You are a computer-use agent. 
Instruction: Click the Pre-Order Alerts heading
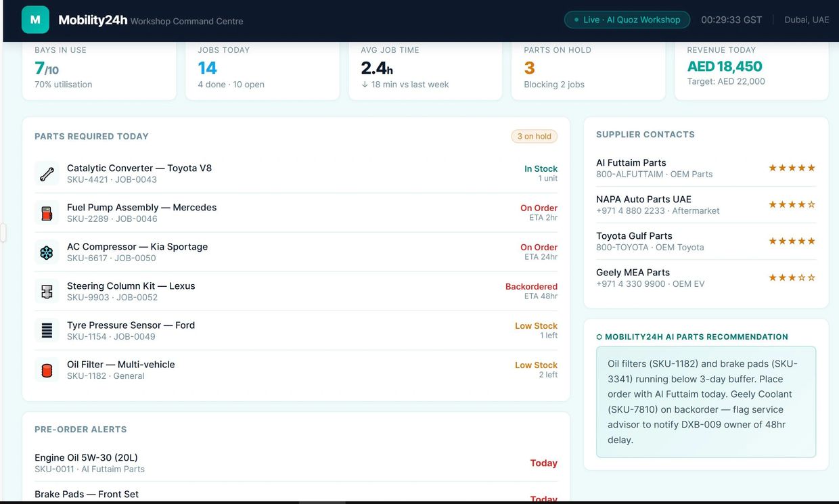[x=81, y=429]
